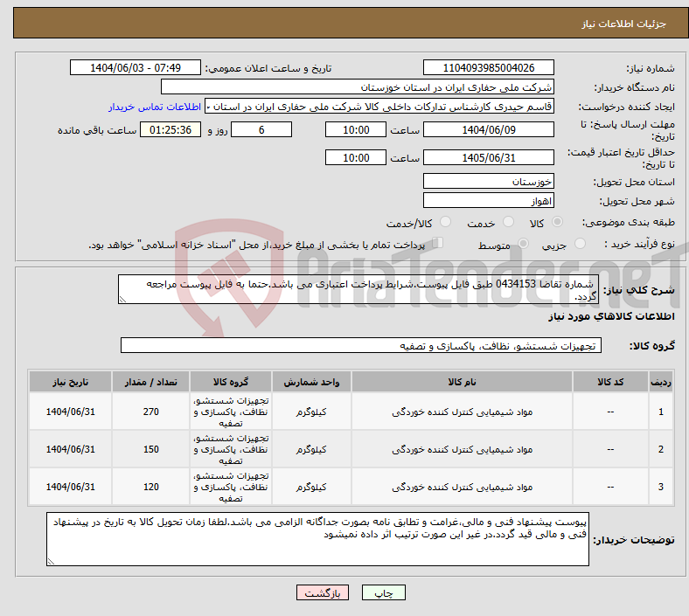Toggle the اسناد خزانه اسلامی payment checkbox
The height and width of the screenshot is (616, 689).
tap(439, 245)
